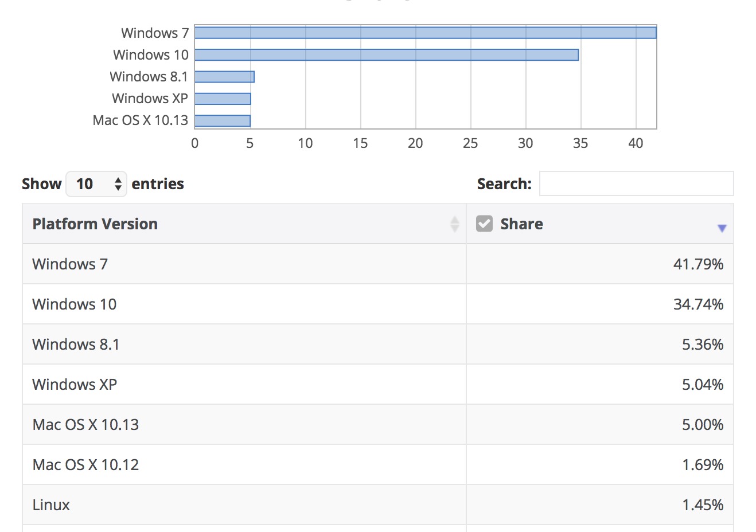Click the Windows 8.1 chart bar

pyautogui.click(x=224, y=77)
